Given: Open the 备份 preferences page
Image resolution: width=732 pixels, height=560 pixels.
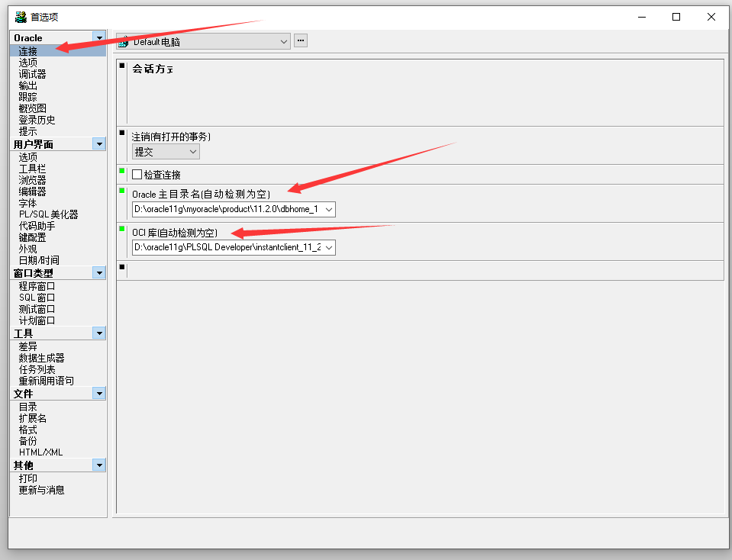Looking at the screenshot, I should pos(28,441).
